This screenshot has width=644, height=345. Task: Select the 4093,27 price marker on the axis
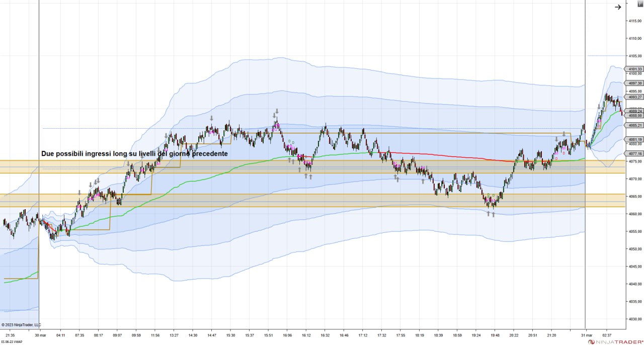point(634,97)
